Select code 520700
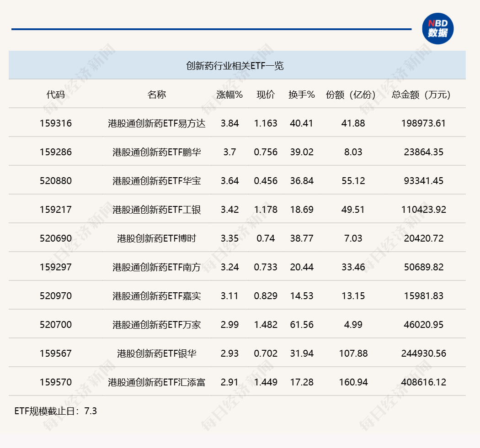 click(56, 324)
